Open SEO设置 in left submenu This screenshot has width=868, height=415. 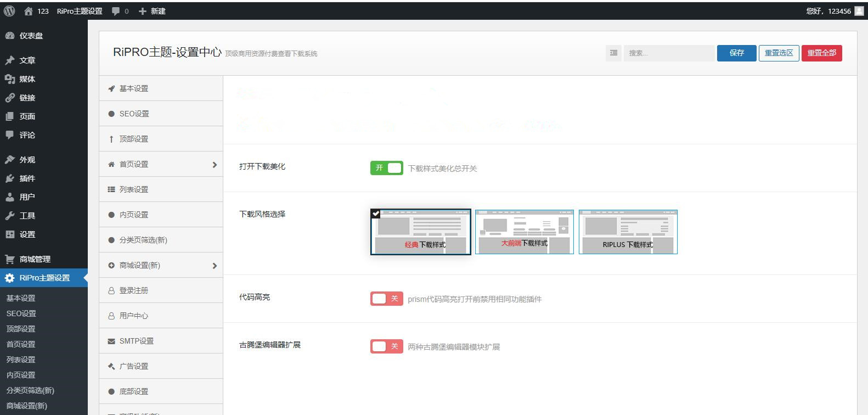pos(21,313)
